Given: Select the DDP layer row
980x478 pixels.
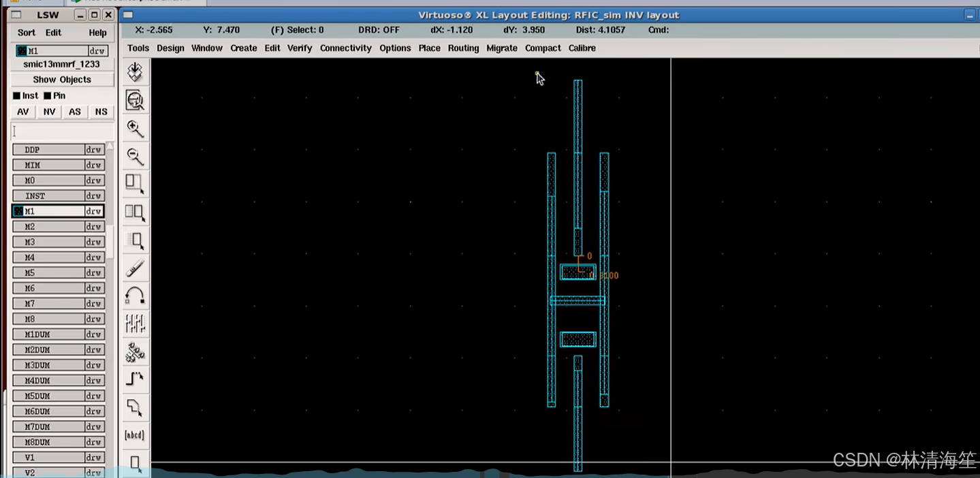Looking at the screenshot, I should click(x=59, y=150).
